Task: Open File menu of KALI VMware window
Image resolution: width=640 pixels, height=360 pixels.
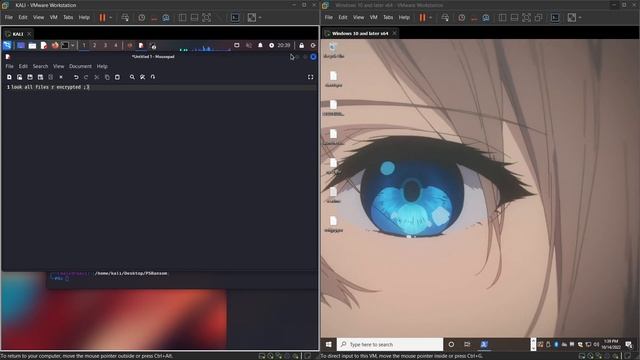Action: point(9,18)
